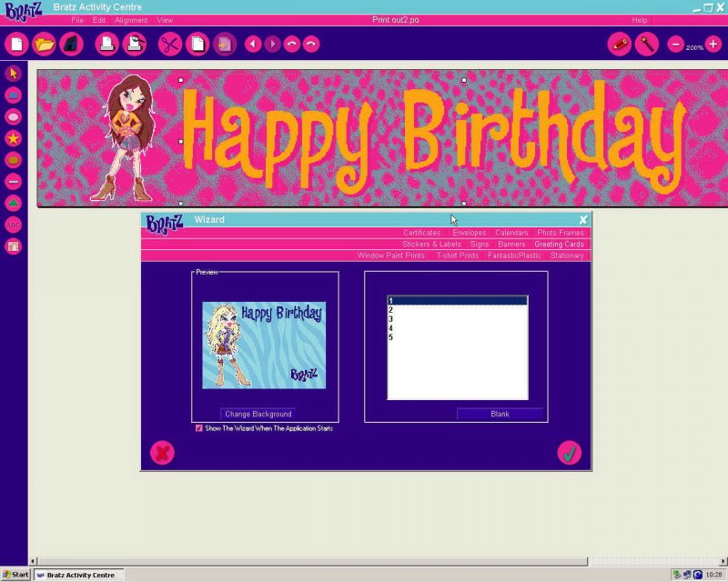
Task: Click the print toolbar icon
Action: coord(107,43)
